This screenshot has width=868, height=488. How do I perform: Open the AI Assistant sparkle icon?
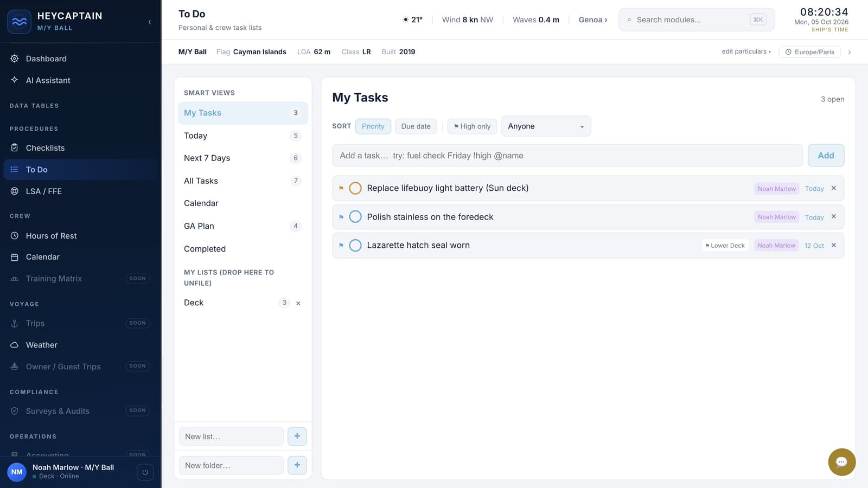coord(15,80)
